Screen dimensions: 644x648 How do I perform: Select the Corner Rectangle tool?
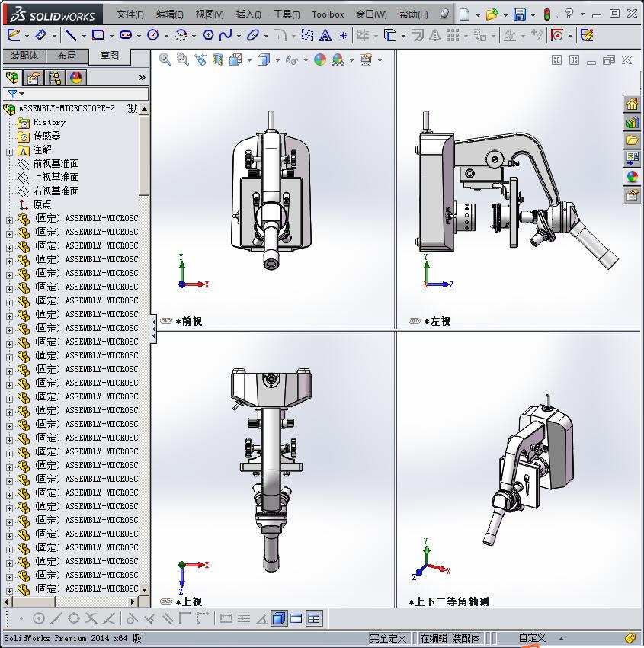tap(98, 35)
